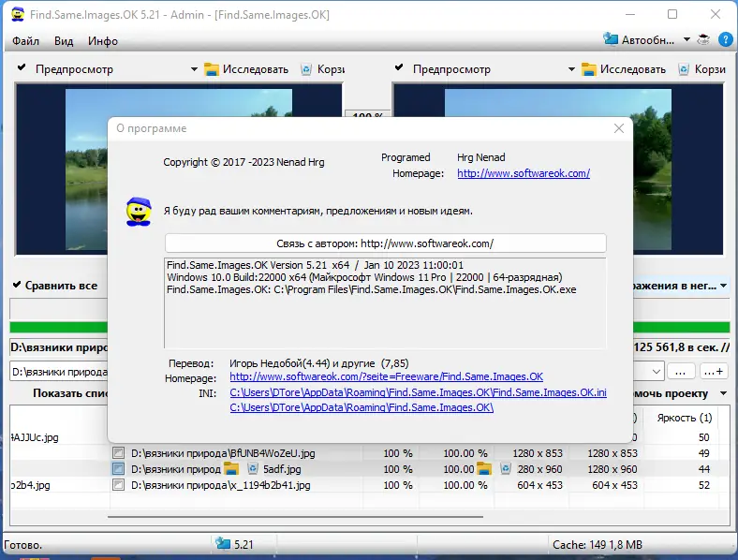Viewport: 738px width, 560px height.
Task: Click 1280 x 960 resolution cell
Action: pos(612,469)
